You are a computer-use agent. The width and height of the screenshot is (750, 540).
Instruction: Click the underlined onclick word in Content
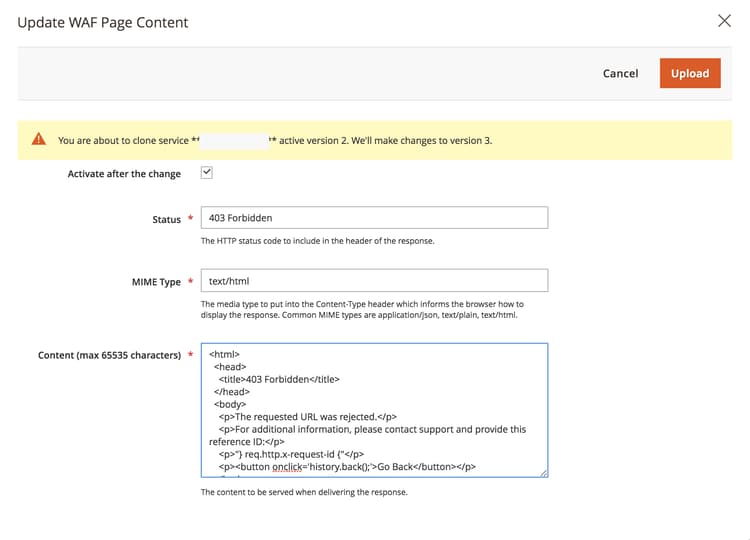(292, 466)
